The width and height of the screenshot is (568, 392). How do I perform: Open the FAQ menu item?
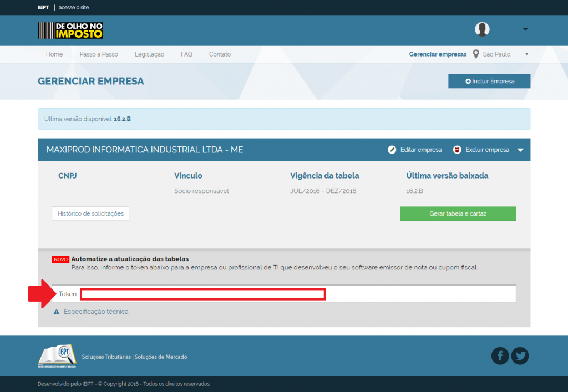(186, 54)
